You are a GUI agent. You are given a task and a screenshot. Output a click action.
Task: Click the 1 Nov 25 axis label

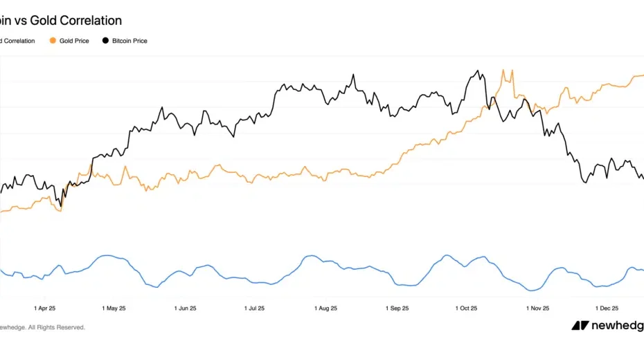coord(537,308)
